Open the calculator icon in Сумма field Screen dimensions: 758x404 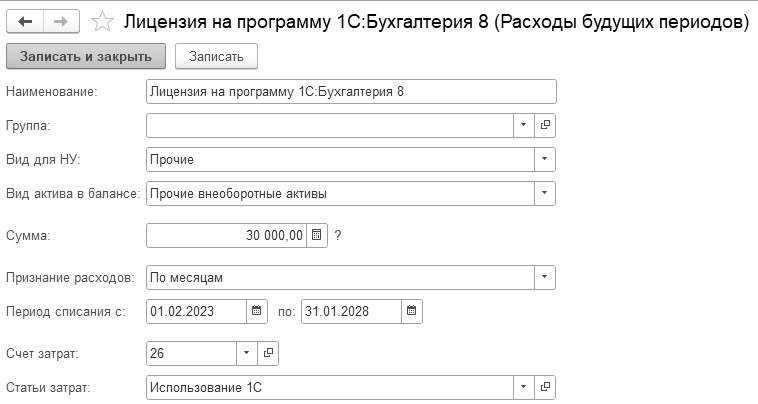tap(317, 235)
